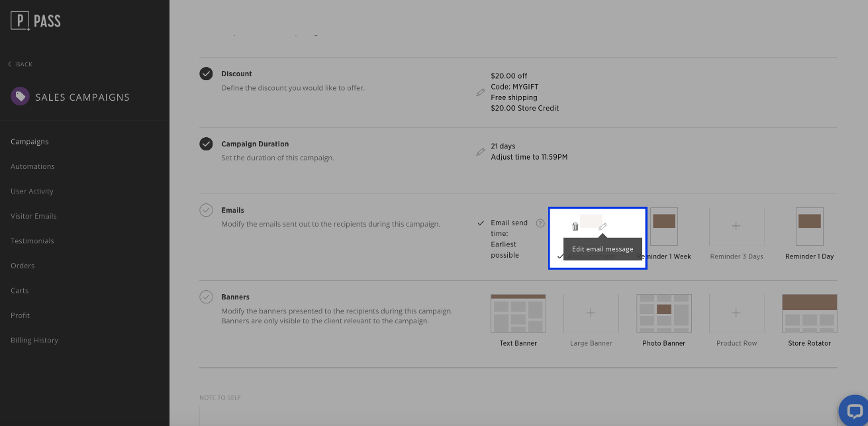Viewport: 868px width, 426px height.
Task: Click the pencil icon to edit email message
Action: point(603,227)
